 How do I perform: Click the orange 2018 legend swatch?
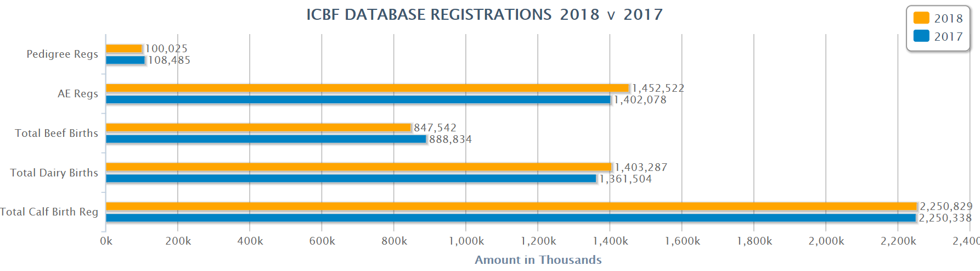[x=921, y=18]
